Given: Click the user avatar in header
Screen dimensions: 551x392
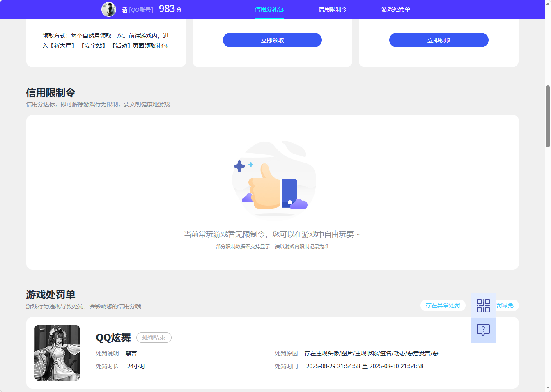Looking at the screenshot, I should [x=109, y=9].
